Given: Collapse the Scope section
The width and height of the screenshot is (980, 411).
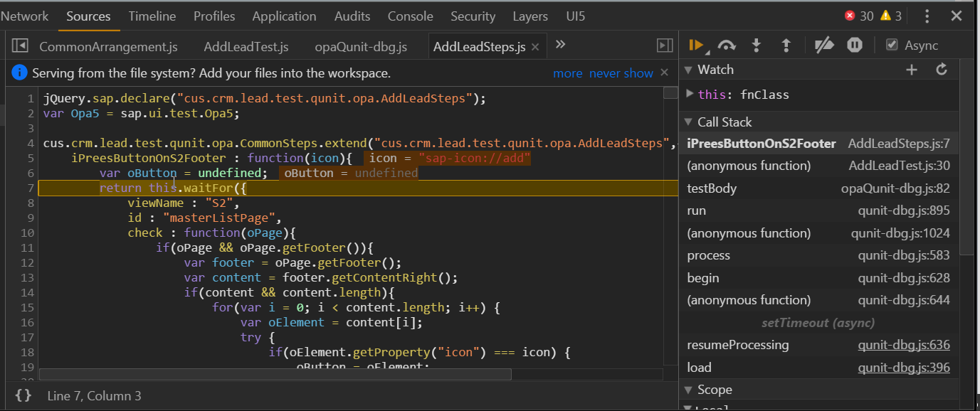Looking at the screenshot, I should pyautogui.click(x=688, y=390).
